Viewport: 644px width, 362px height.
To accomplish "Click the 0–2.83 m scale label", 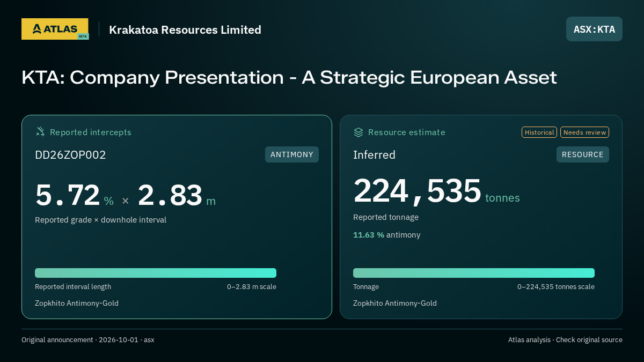I will pos(252,287).
